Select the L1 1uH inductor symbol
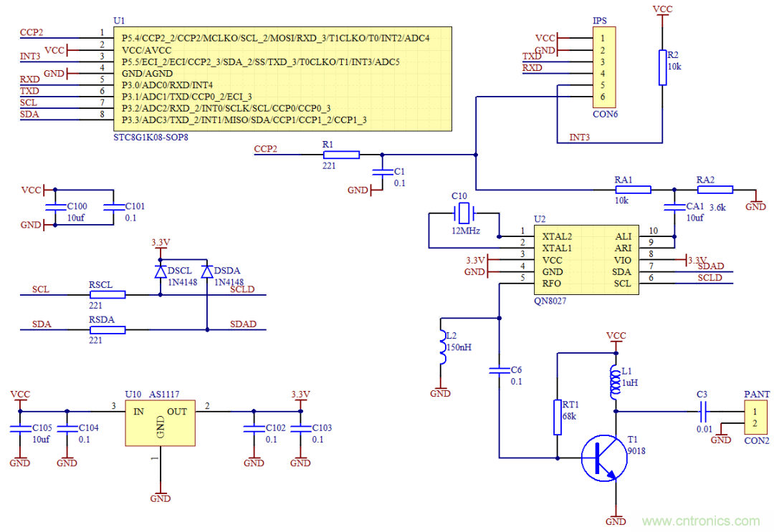774x532 pixels. (x=615, y=382)
